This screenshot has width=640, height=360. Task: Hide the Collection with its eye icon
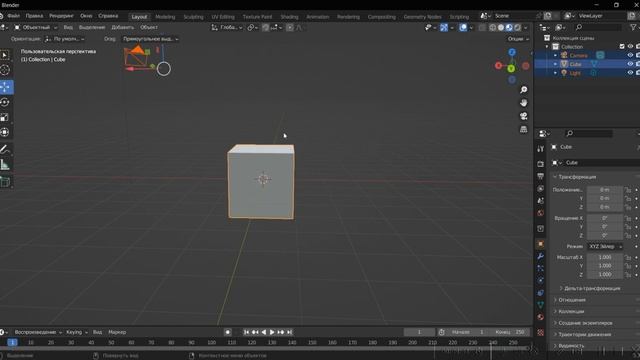tap(630, 47)
